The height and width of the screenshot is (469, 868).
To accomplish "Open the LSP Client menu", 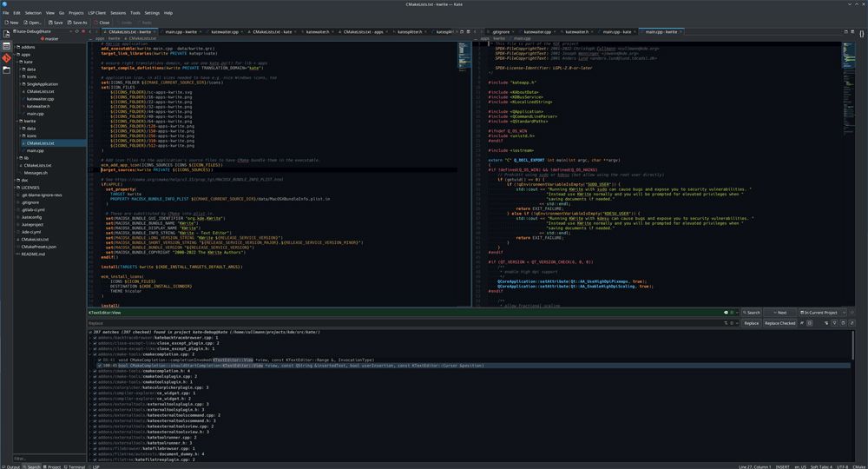I will click(97, 13).
